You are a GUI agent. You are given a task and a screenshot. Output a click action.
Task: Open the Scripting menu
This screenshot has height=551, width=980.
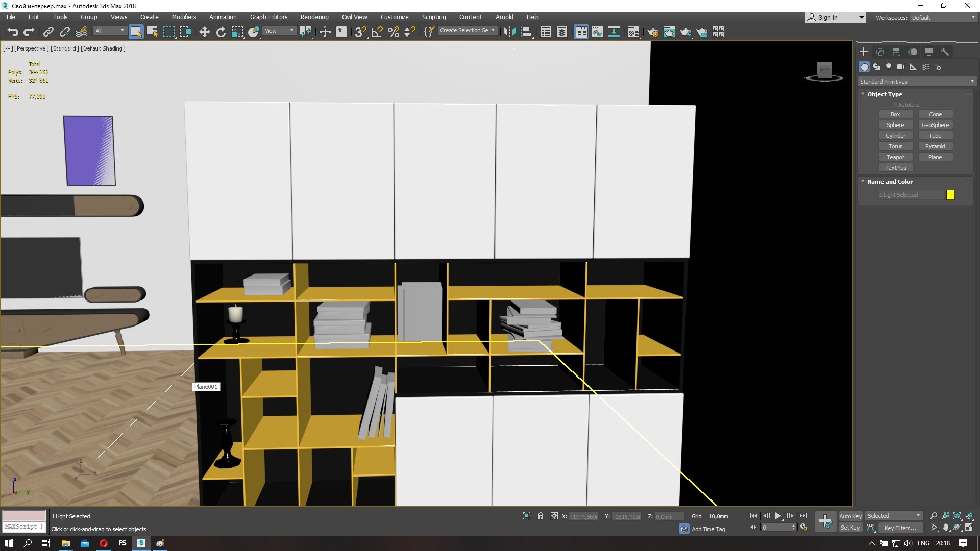tap(434, 17)
